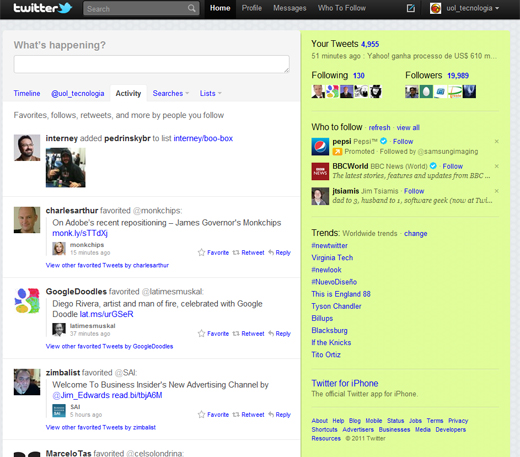Open the interney/boo-box list link
Screen dimensions: 520x457
tap(203, 138)
